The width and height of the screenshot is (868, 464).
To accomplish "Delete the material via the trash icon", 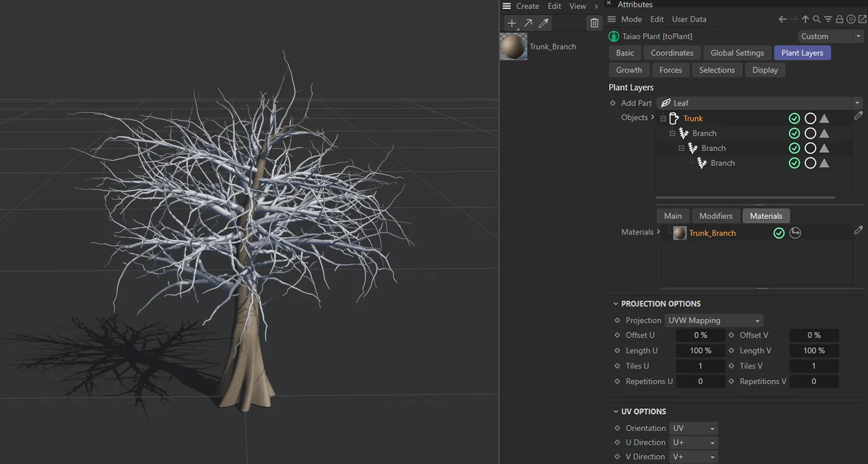I will pos(594,23).
